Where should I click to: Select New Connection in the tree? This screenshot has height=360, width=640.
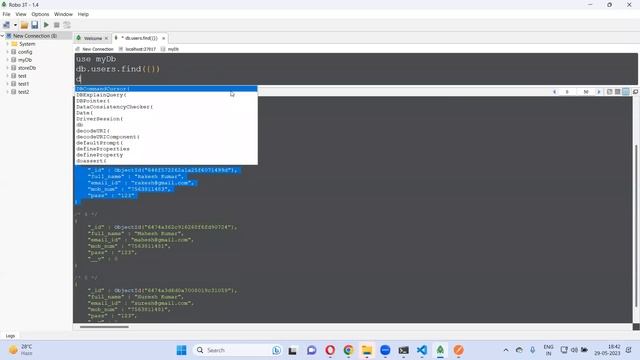[35, 36]
